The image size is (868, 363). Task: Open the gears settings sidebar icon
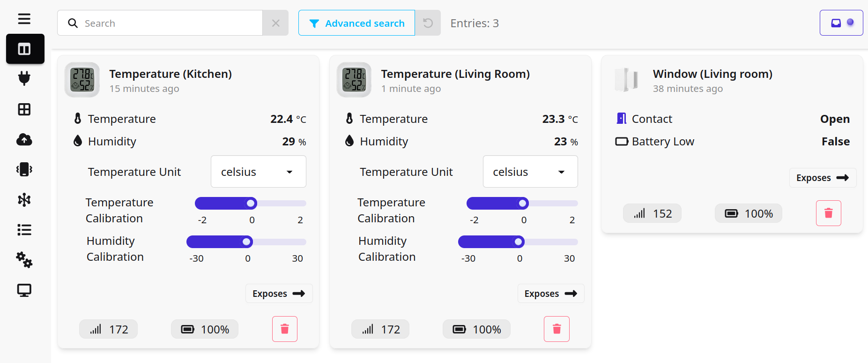(24, 260)
